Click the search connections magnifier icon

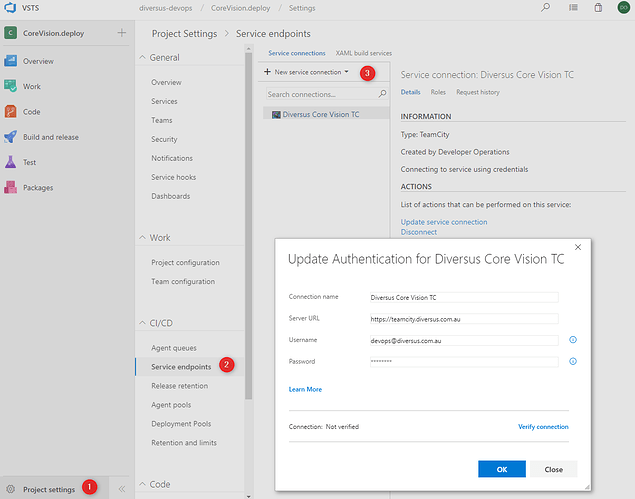[x=382, y=94]
